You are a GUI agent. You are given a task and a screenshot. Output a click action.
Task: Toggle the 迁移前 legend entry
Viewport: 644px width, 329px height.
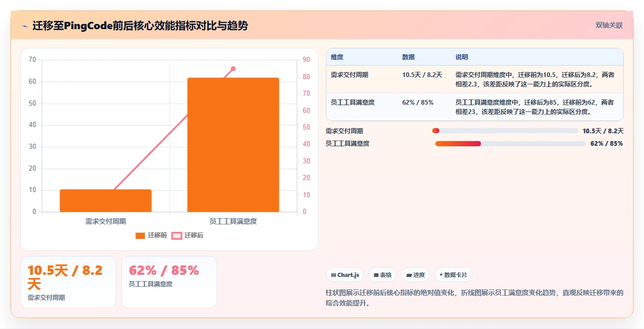click(151, 235)
